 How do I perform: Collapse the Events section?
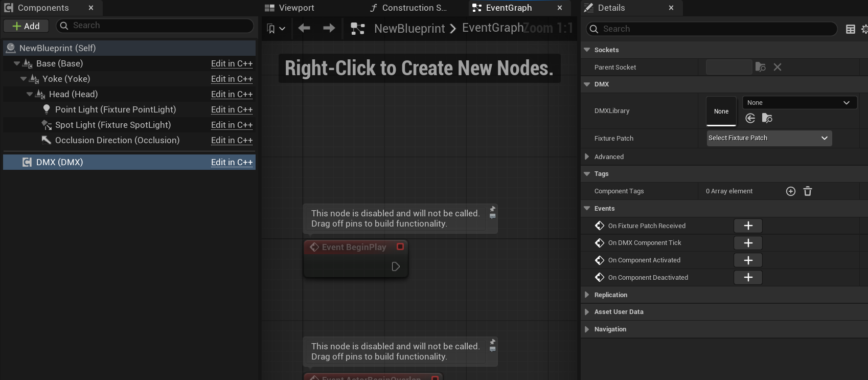[x=587, y=208]
